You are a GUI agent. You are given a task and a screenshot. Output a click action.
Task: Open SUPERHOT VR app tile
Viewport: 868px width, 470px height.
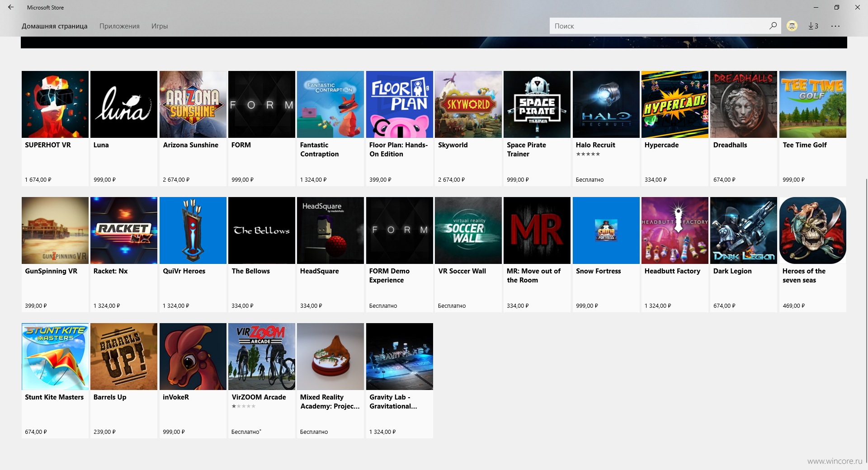(55, 128)
